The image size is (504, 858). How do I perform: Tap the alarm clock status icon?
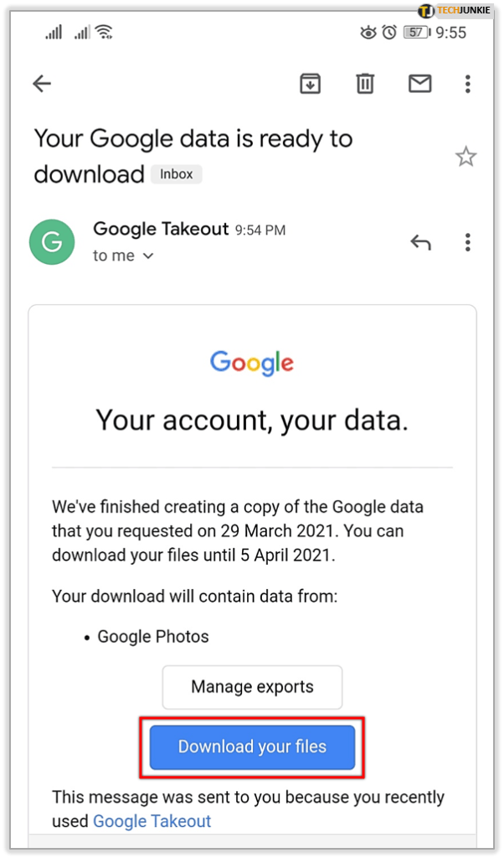pos(389,33)
